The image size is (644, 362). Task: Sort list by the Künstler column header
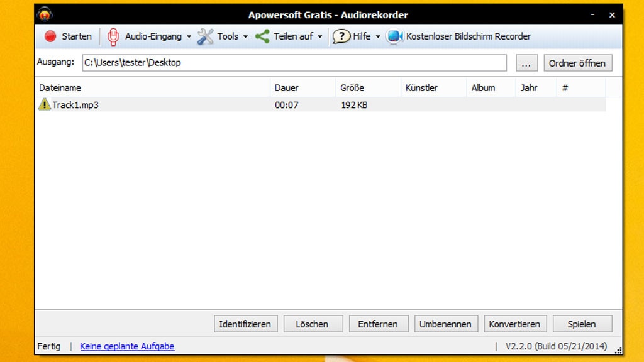tap(421, 87)
